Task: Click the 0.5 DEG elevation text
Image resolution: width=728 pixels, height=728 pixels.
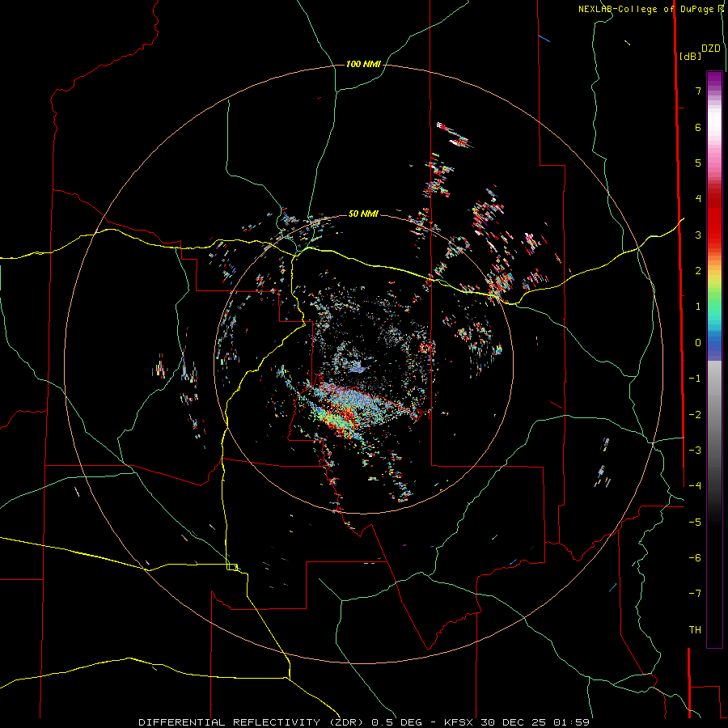Action: (x=396, y=722)
